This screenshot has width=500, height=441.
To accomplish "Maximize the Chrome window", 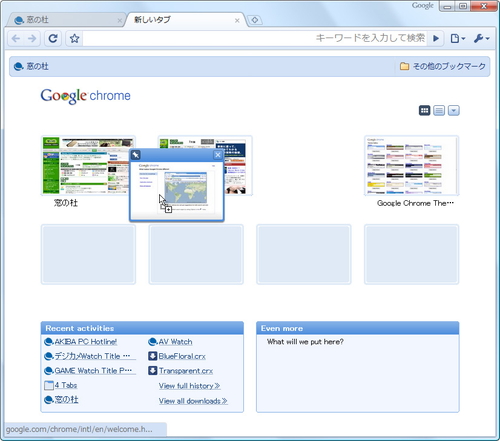I will tap(463, 6).
